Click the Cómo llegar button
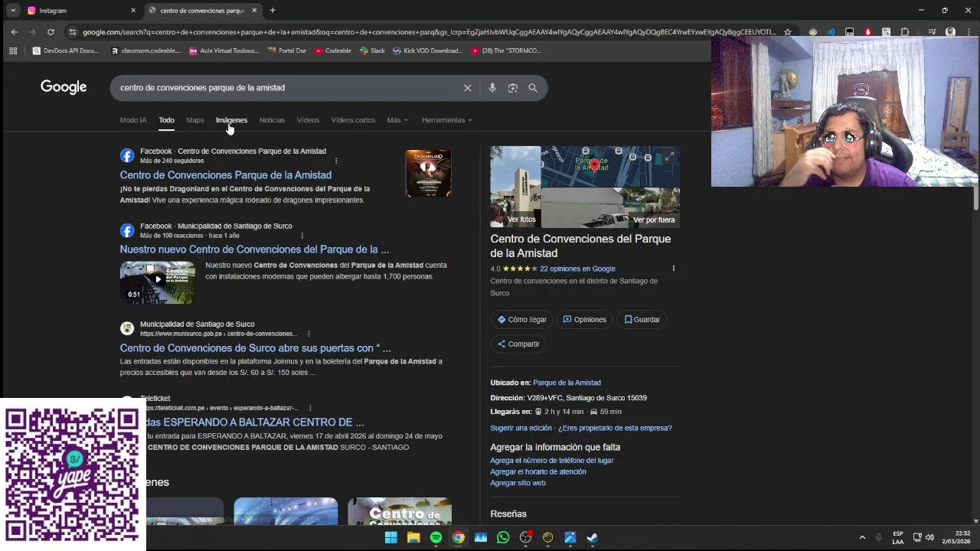Viewport: 980px width, 551px height. [x=521, y=320]
